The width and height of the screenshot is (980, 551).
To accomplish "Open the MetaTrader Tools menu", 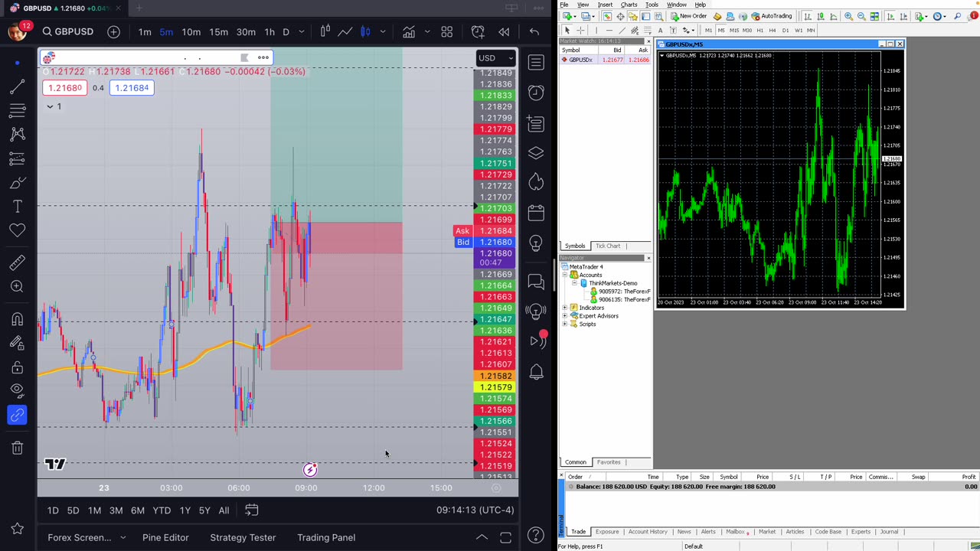I will pos(652,5).
